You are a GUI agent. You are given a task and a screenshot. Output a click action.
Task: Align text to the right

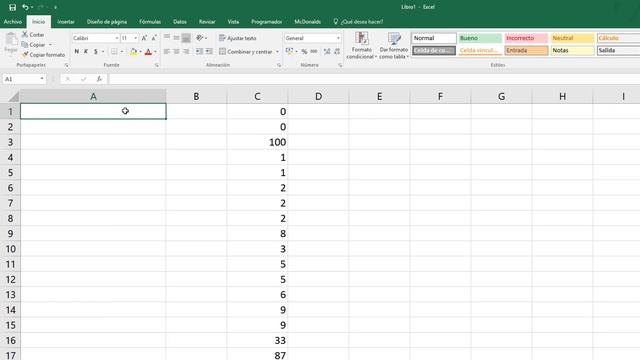186,51
